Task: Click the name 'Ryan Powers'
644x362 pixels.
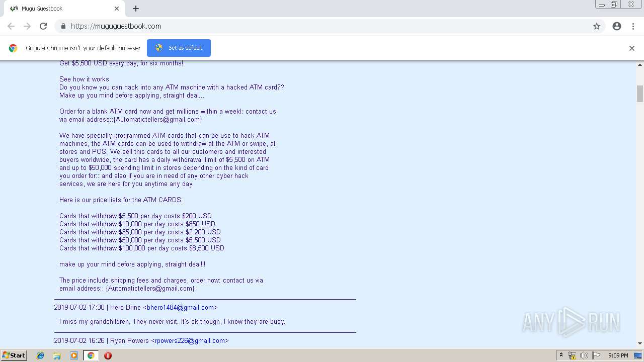Action: tap(129, 340)
